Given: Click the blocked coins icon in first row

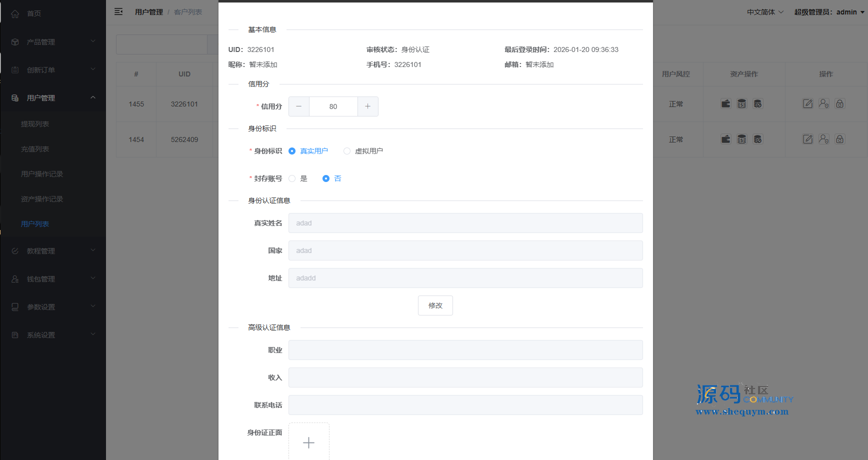Looking at the screenshot, I should pos(757,104).
